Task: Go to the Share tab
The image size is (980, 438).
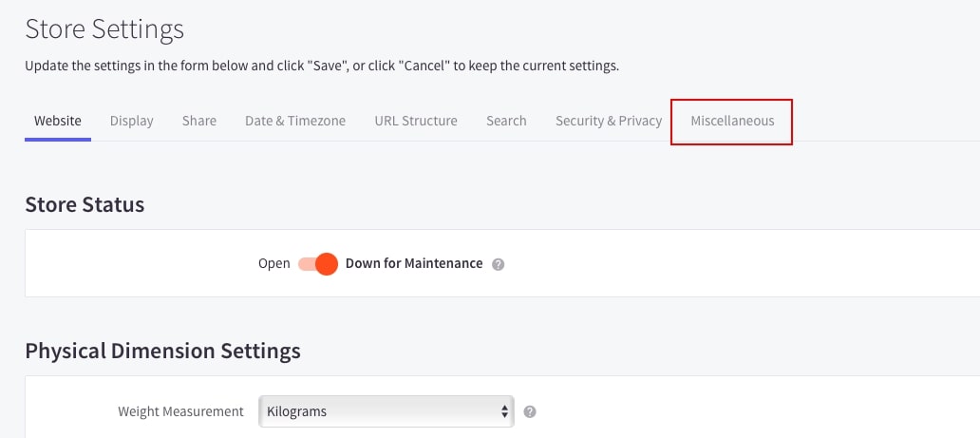Action: point(199,121)
